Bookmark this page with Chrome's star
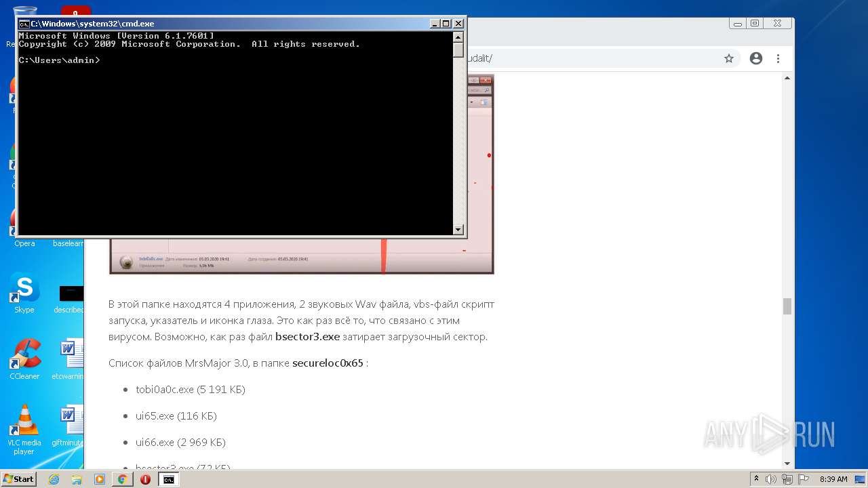868x488 pixels. tap(729, 58)
